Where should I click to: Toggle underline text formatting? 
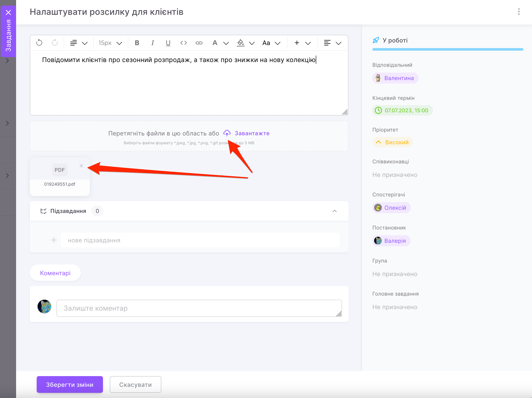(168, 43)
